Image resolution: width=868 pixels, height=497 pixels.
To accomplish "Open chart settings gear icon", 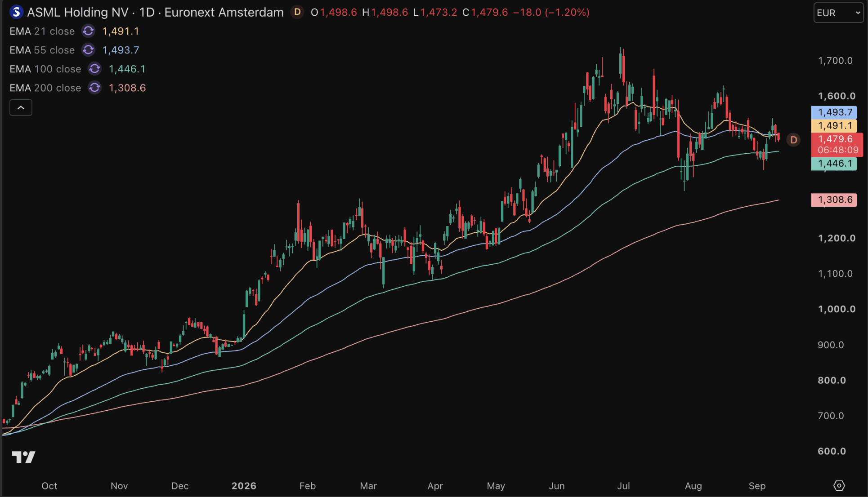I will pos(839,486).
